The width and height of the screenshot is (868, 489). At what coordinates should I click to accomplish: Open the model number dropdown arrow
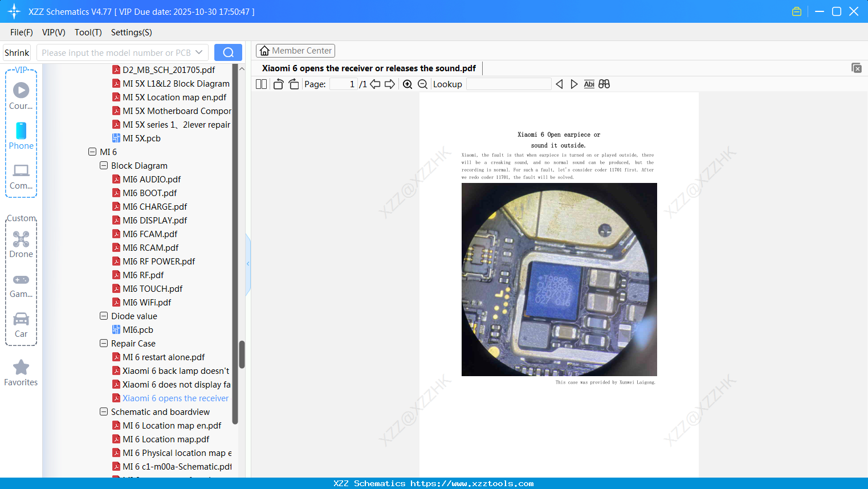tap(199, 52)
